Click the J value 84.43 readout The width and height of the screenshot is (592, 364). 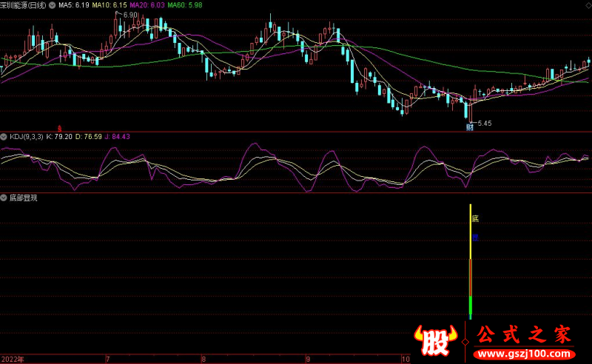point(118,137)
